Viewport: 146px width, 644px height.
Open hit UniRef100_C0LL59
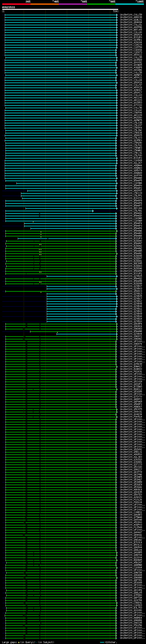131,15
